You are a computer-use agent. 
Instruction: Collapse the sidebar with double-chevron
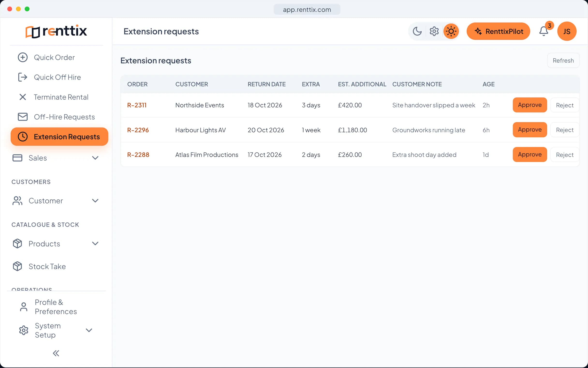56,353
